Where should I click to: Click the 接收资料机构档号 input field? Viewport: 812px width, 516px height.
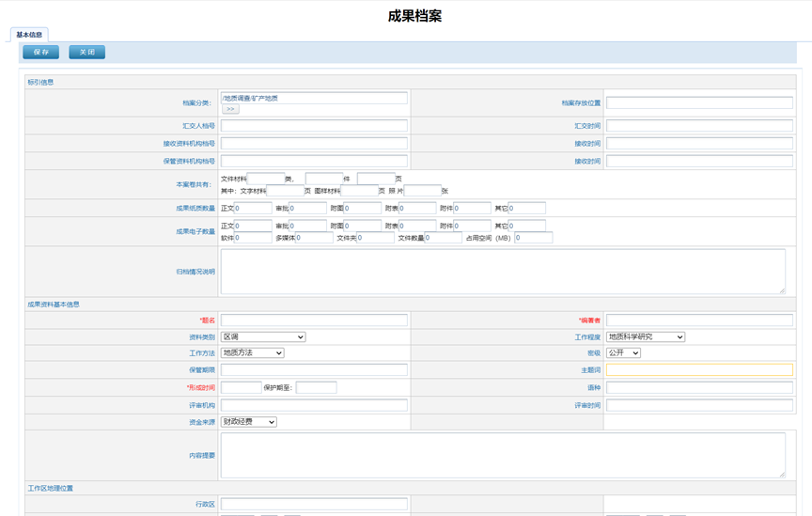coord(314,143)
